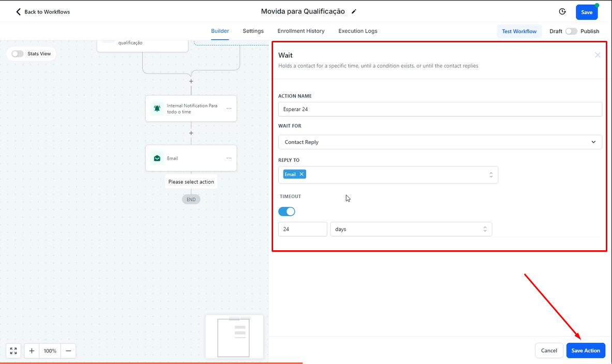Screen dimensions: 612x364
Task: Change the days time unit dropdown
Action: [x=411, y=229]
